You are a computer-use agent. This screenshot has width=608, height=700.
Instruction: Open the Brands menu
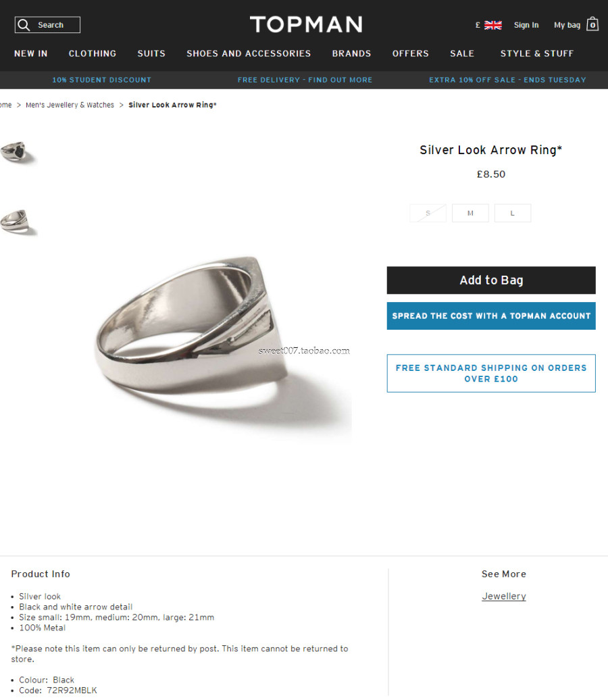351,53
